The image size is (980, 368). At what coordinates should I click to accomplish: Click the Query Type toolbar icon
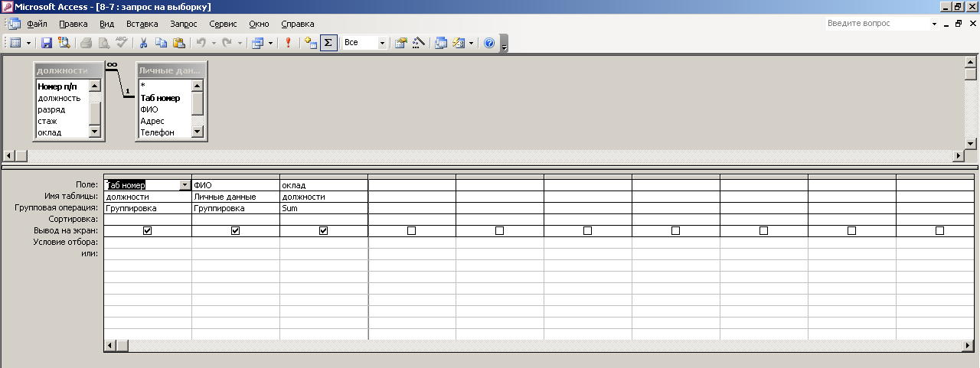[257, 43]
